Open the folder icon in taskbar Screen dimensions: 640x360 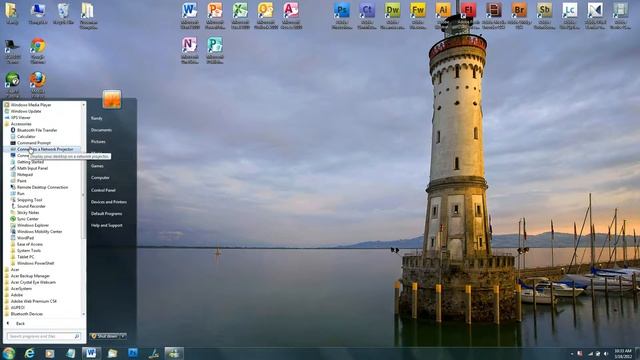click(112, 353)
